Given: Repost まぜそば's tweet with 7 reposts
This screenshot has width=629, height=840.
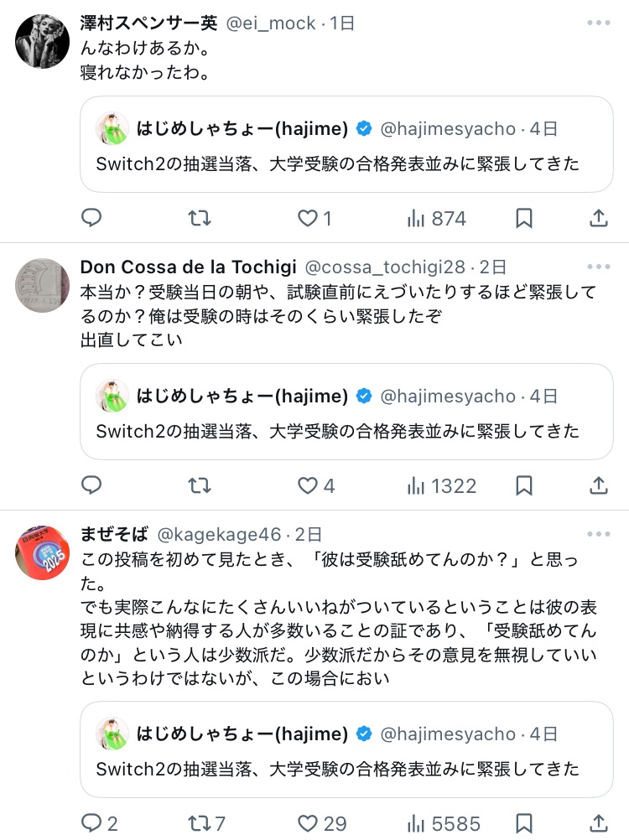Looking at the screenshot, I should [x=207, y=823].
